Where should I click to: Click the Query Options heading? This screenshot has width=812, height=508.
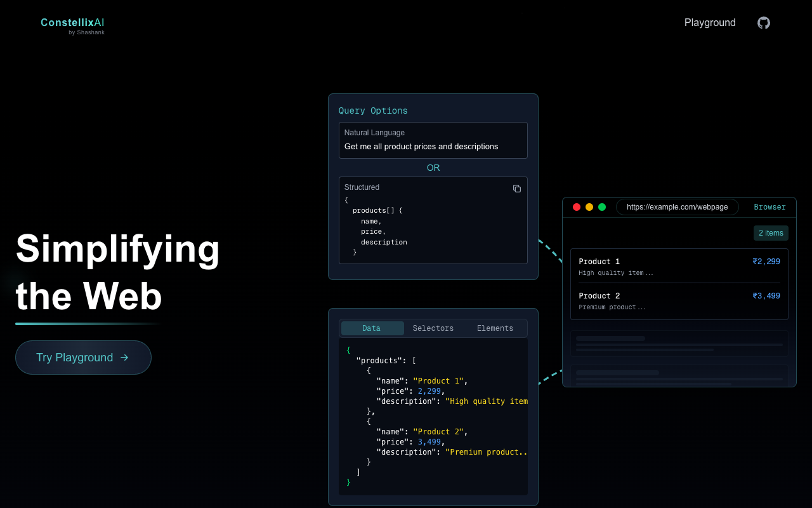click(x=373, y=110)
